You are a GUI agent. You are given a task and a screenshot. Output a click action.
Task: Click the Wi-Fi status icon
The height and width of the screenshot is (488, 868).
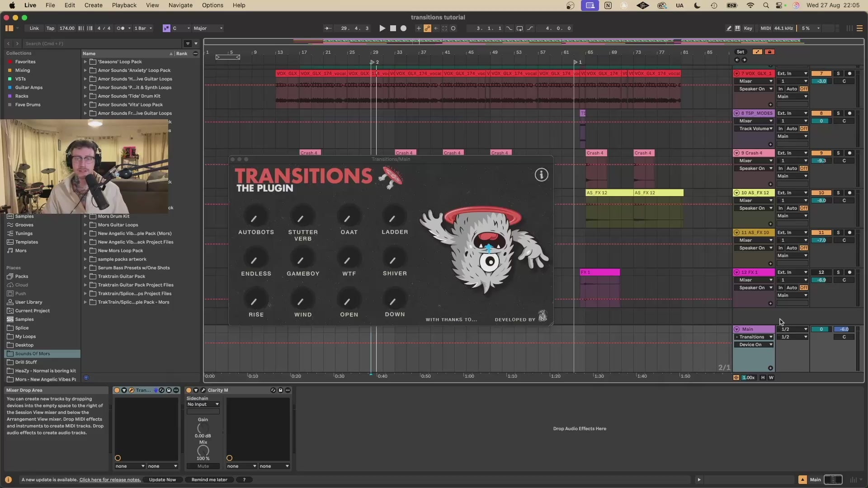click(x=750, y=5)
